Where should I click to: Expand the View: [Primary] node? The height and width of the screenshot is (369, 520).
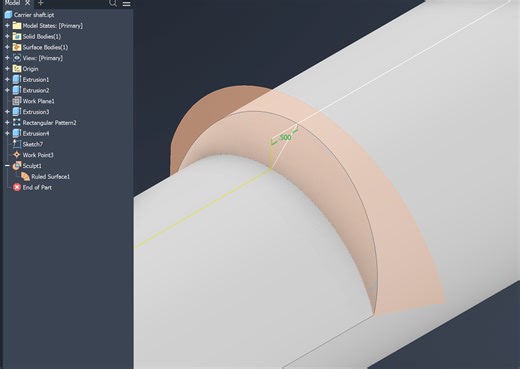coord(7,58)
